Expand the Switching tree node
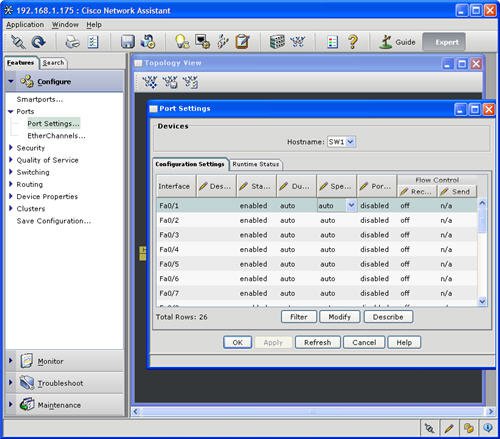 coord(11,172)
